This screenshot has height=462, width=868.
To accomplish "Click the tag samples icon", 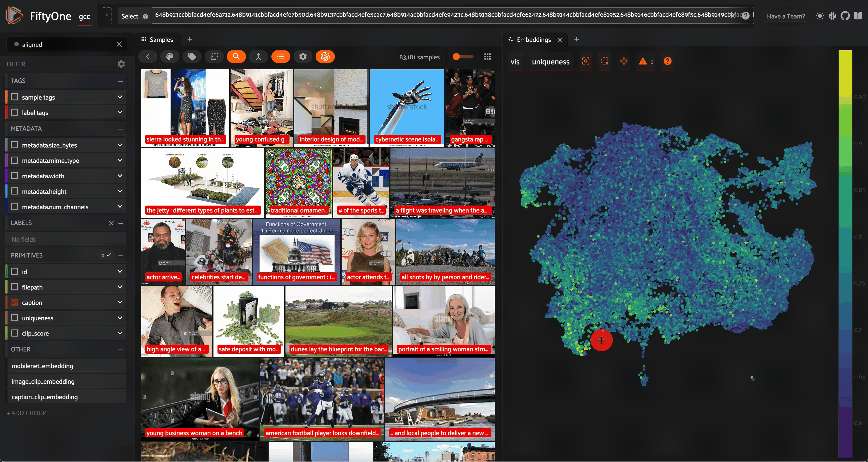I will coord(192,57).
